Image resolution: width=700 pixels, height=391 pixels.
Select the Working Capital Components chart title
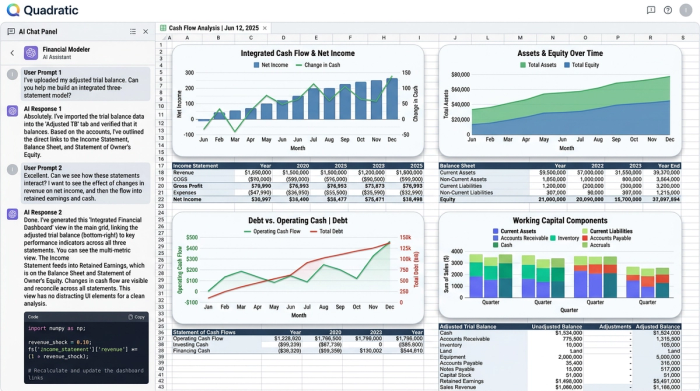(560, 220)
